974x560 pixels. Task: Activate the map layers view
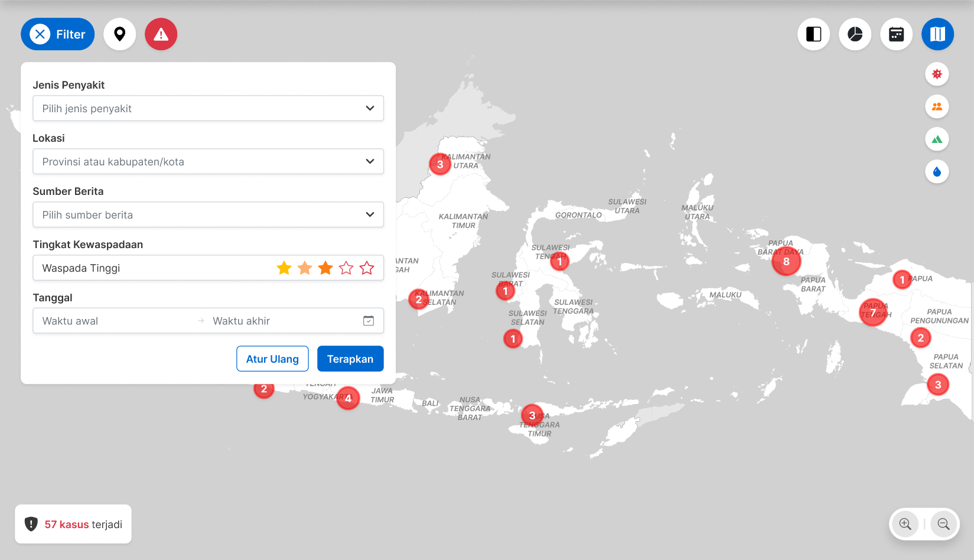[937, 34]
